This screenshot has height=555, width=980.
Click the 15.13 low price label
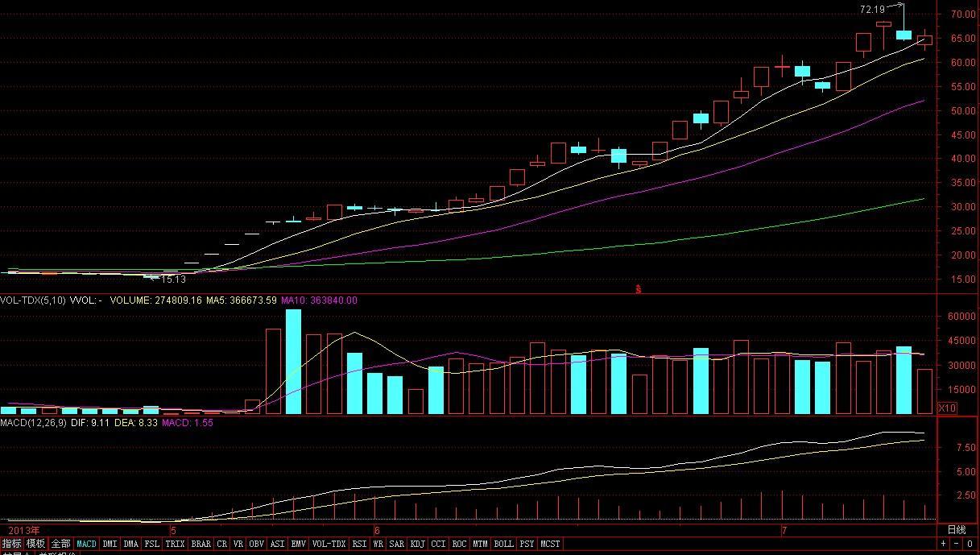tap(173, 280)
